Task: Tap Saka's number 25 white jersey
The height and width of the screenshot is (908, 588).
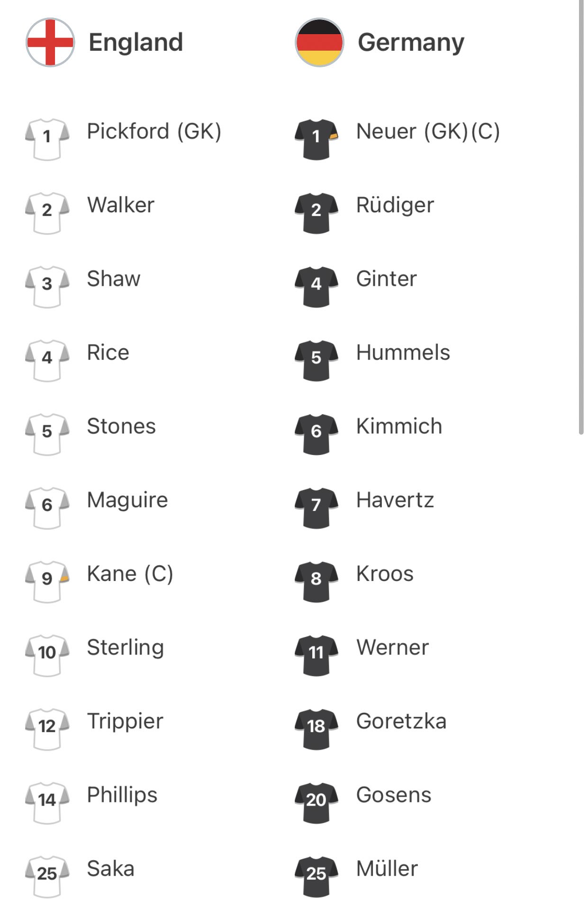Action: [x=47, y=876]
